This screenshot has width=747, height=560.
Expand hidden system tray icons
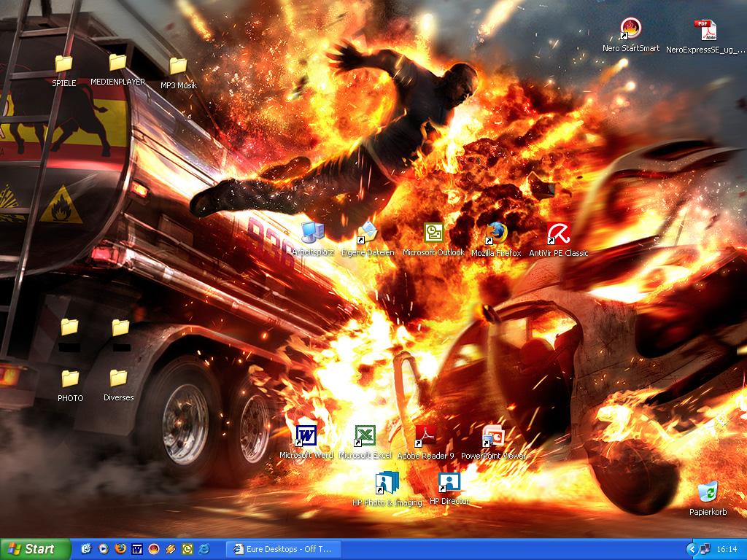click(692, 550)
